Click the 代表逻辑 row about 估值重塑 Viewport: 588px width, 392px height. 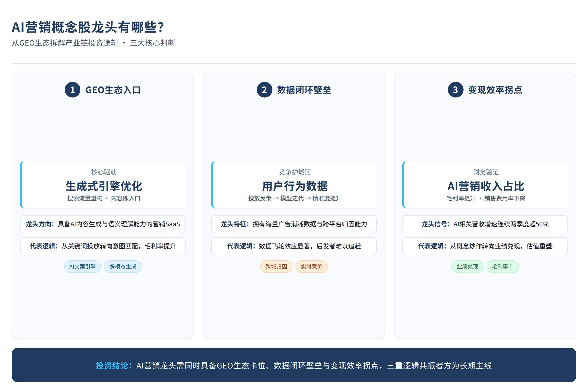485,246
